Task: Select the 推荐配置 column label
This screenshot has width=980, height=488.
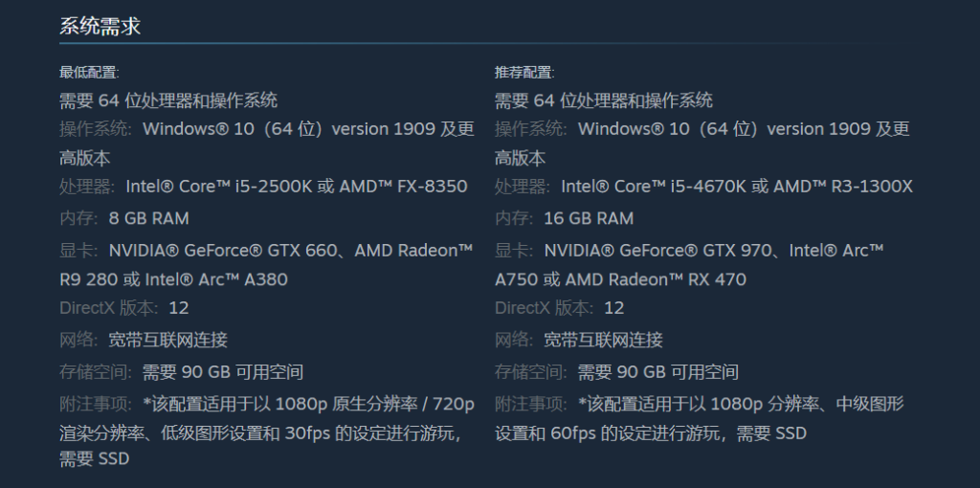Action: [x=525, y=73]
